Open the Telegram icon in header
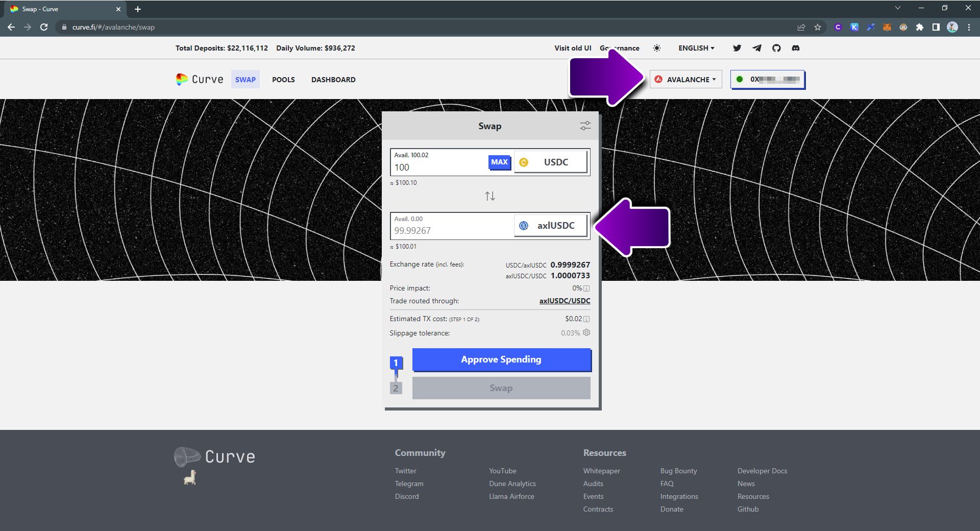Screen dimensions: 980x531 coord(757,48)
